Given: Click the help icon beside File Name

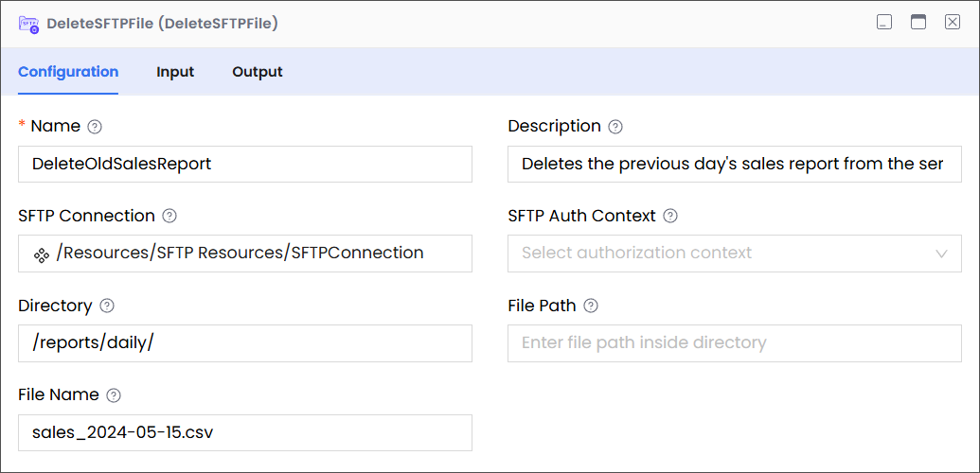Looking at the screenshot, I should 114,395.
